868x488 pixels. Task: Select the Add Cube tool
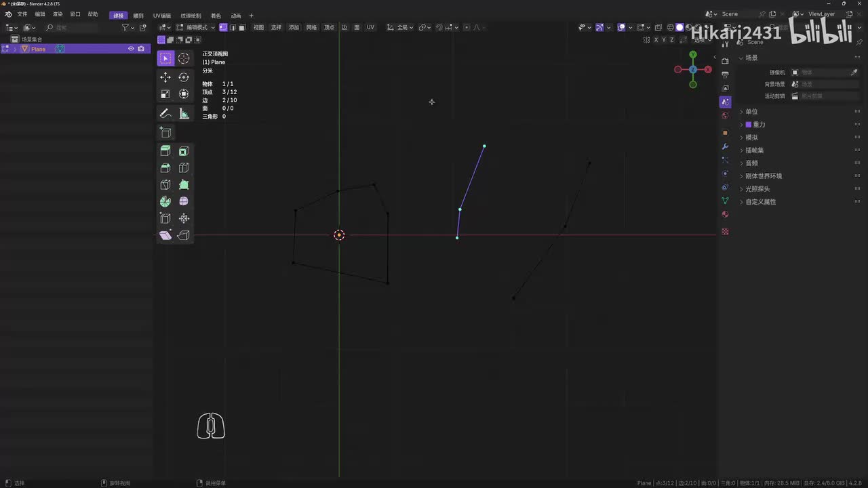165,132
